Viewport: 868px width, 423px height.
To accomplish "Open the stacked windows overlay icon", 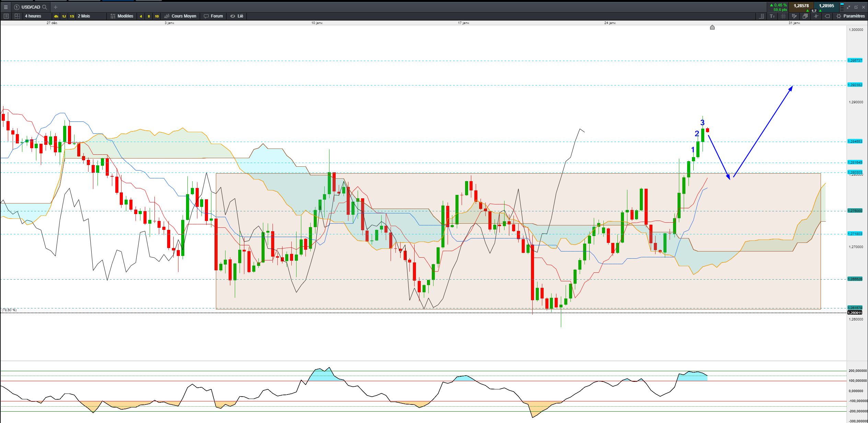I will click(x=805, y=16).
